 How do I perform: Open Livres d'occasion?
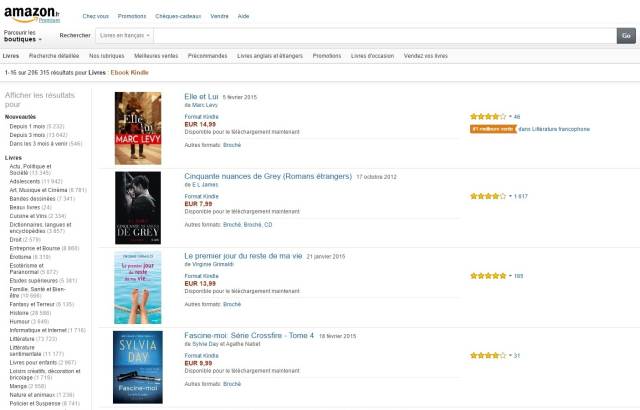[372, 56]
